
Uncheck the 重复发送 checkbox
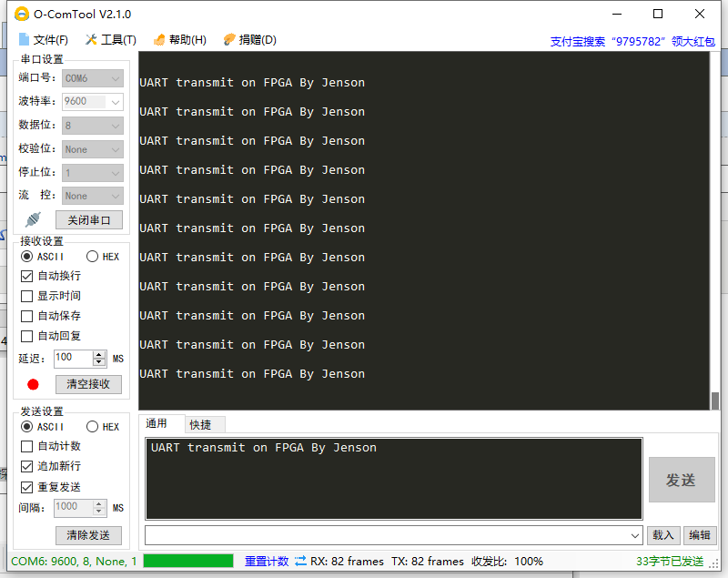point(51,487)
